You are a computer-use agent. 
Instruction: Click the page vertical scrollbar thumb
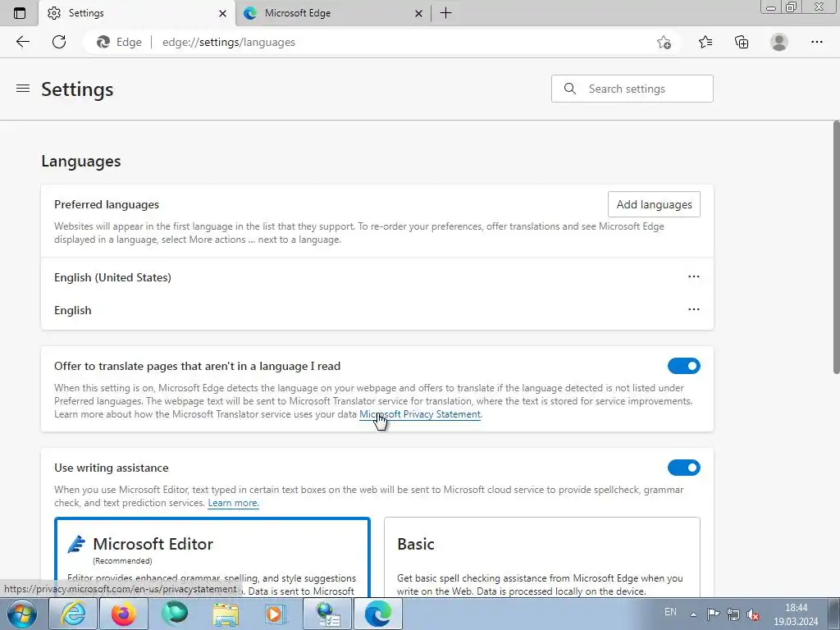coord(836,248)
